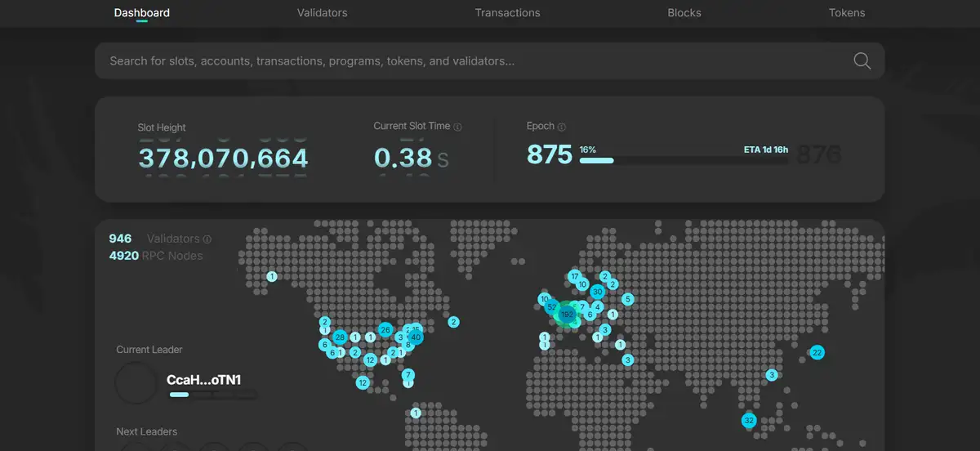980x451 pixels.
Task: Select the 193 validator cluster on the map
Action: point(566,315)
